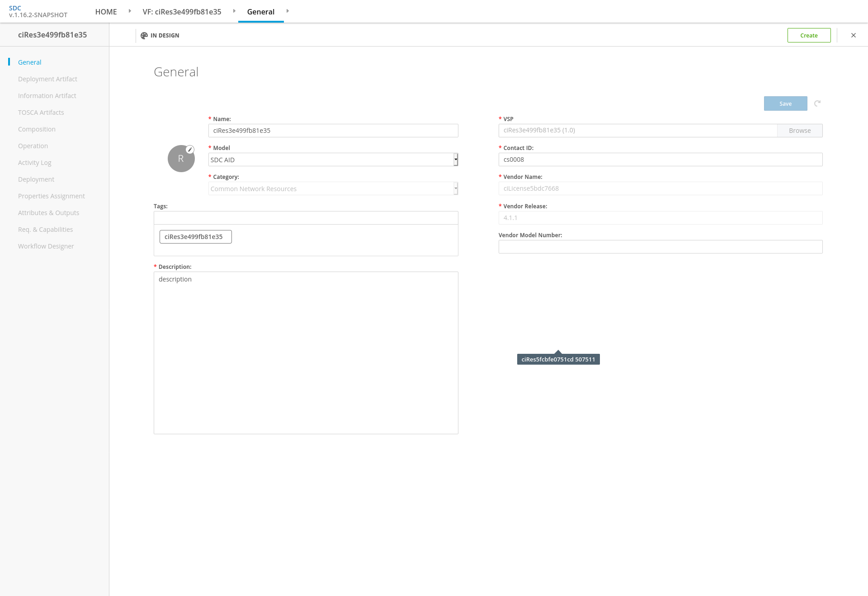This screenshot has width=868, height=596.
Task: Open Deployment Artifact in sidebar
Action: [47, 79]
